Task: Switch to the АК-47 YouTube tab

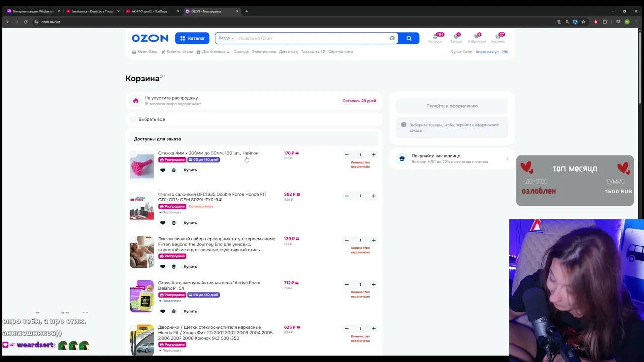Action: 151,11
